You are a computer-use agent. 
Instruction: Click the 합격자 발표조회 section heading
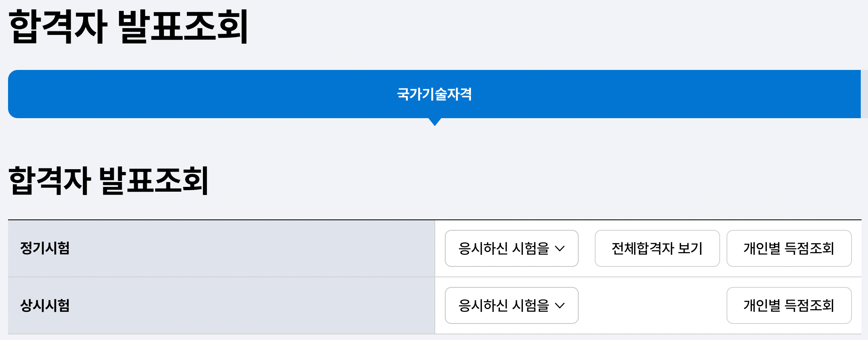[x=108, y=181]
